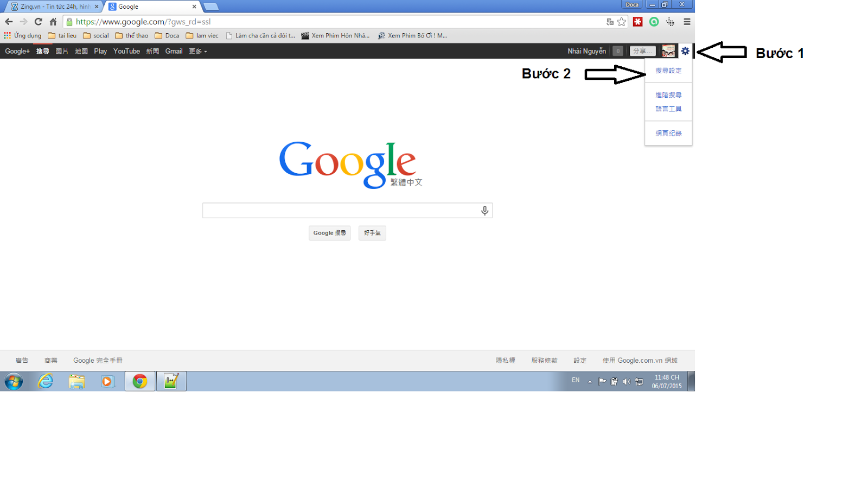Screen dimensions: 868x486
Task: Open 圖片 images link in top bar
Action: coord(62,51)
